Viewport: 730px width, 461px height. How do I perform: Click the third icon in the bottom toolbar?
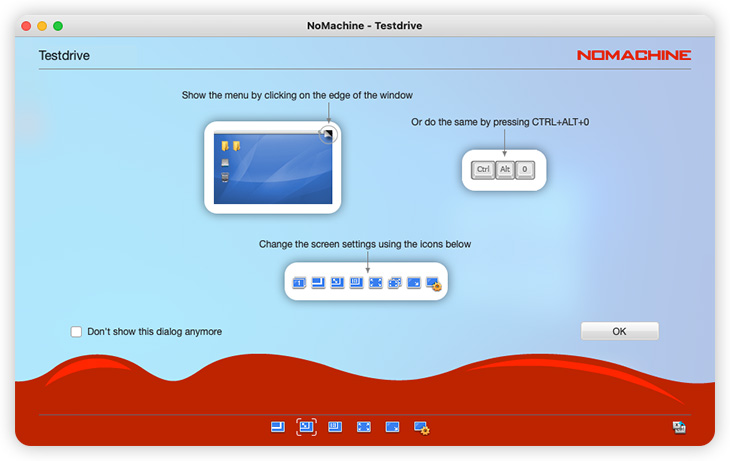[x=335, y=427]
